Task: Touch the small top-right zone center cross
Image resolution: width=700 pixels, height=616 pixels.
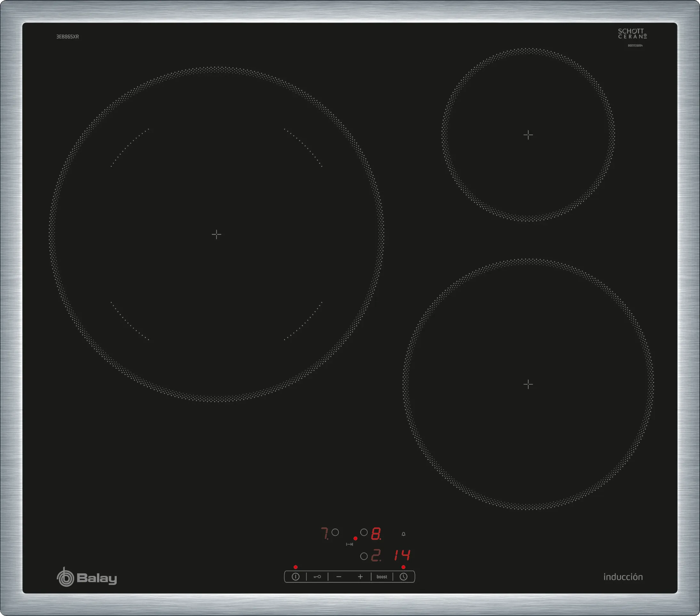Action: (528, 135)
